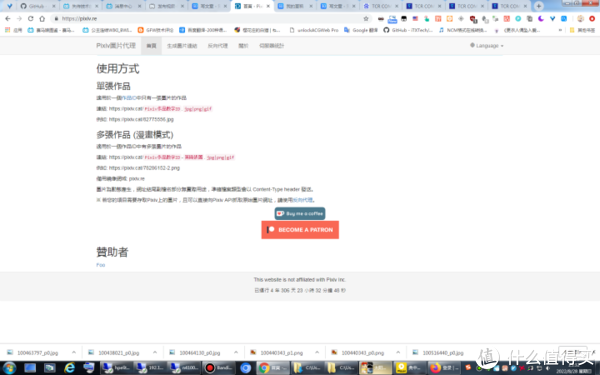Open the GitHub - iTXTech bookmark
The image size is (600, 375).
click(x=408, y=30)
